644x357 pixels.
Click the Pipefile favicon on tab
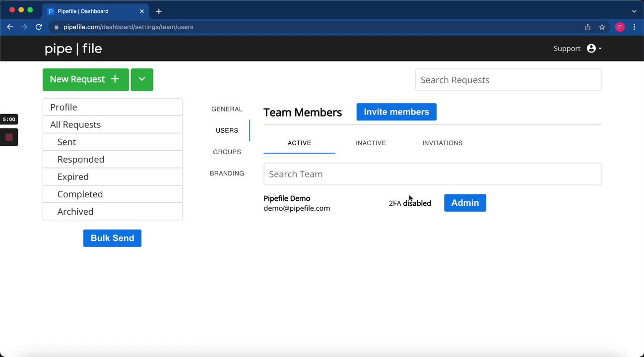point(51,11)
